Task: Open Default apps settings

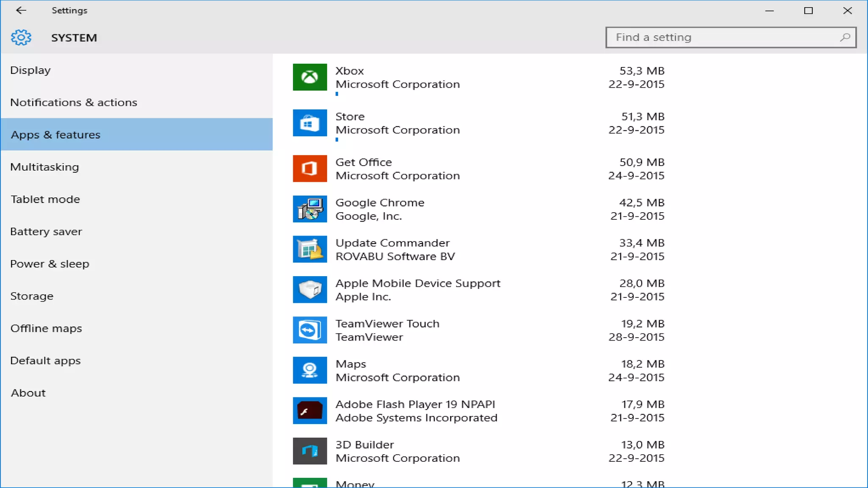Action: click(136, 360)
